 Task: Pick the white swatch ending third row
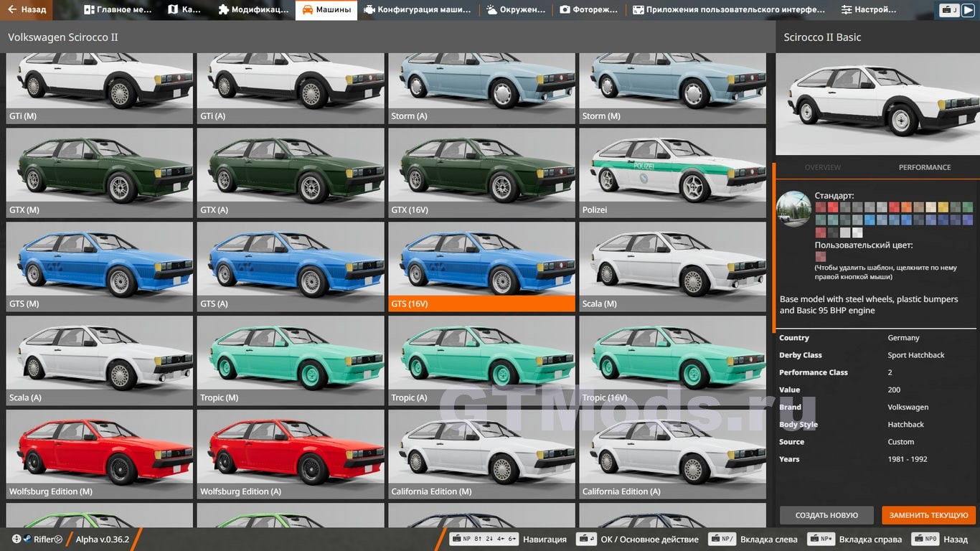[x=857, y=232]
